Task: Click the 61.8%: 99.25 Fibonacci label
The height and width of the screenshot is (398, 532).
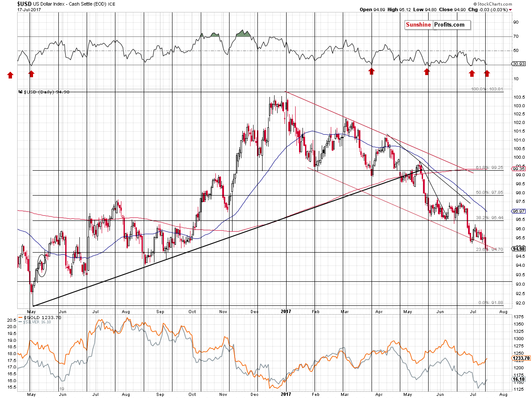Action: click(489, 168)
